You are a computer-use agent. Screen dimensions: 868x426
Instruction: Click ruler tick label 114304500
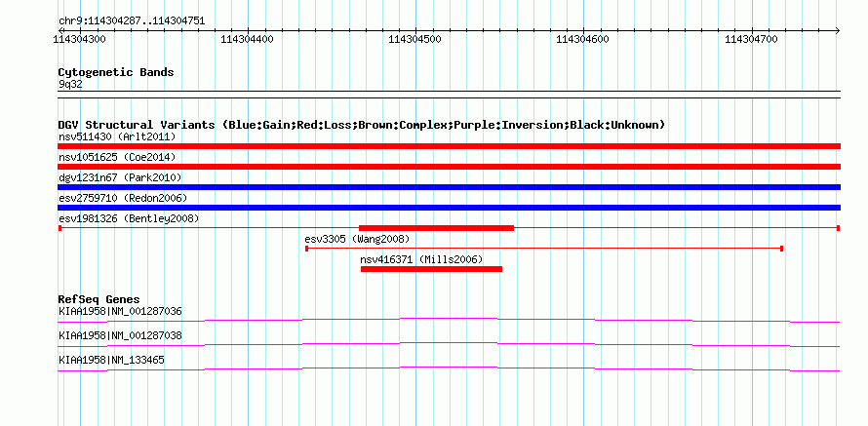pos(415,39)
